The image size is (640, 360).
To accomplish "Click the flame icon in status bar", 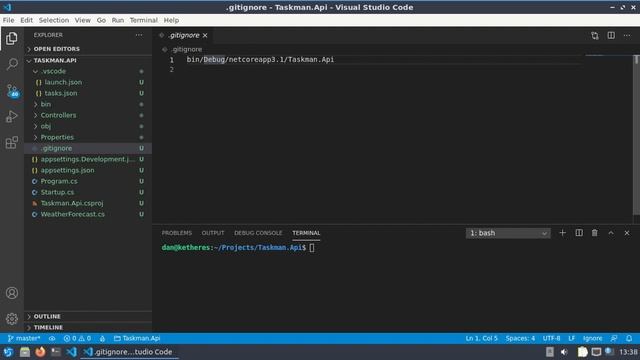I will pos(102,338).
